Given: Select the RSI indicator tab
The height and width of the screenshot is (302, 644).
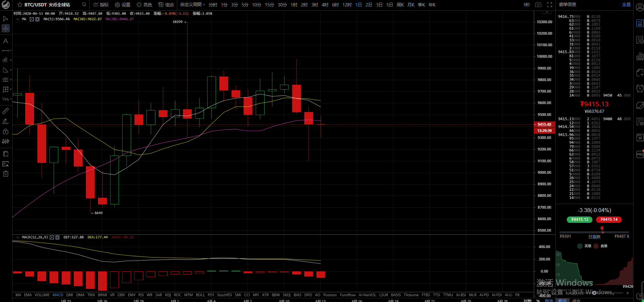Looking at the screenshot, I should pyautogui.click(x=141, y=295).
